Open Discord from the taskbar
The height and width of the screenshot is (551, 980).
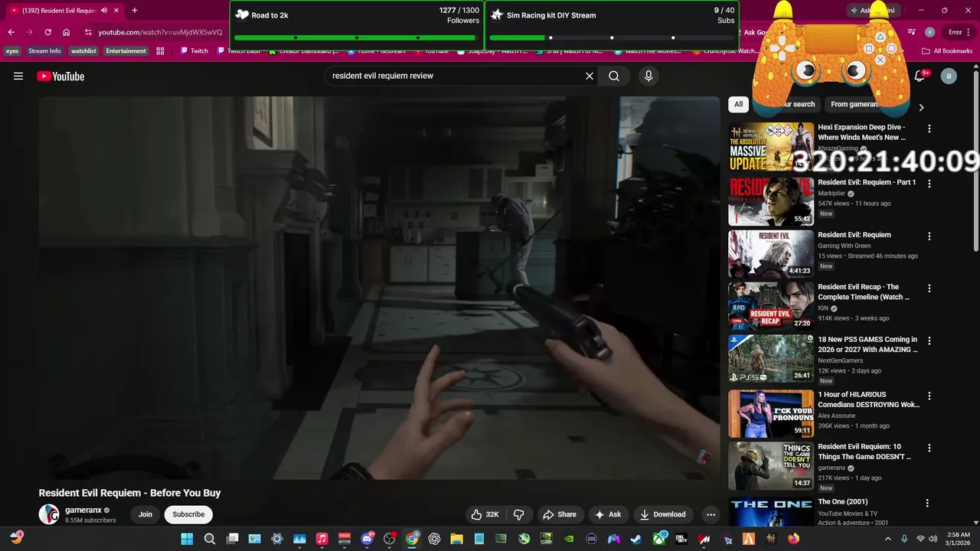point(367,539)
